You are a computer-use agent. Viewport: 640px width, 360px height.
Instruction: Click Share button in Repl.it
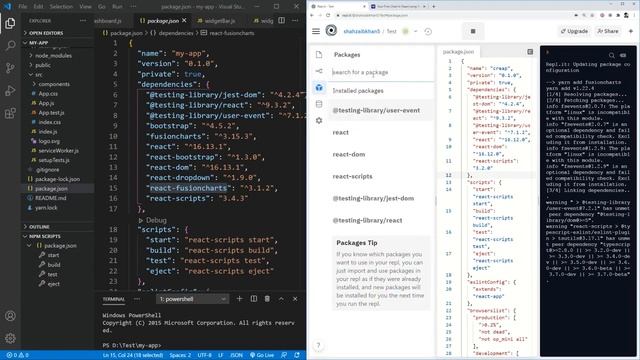click(608, 31)
